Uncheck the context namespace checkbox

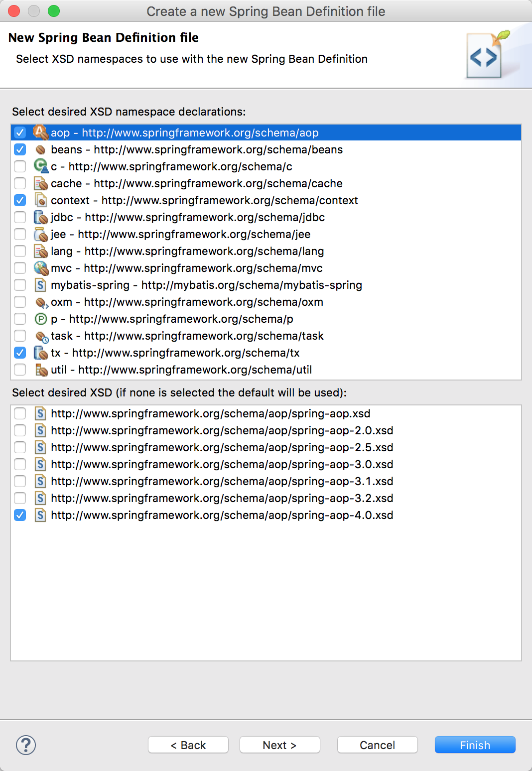click(x=20, y=200)
